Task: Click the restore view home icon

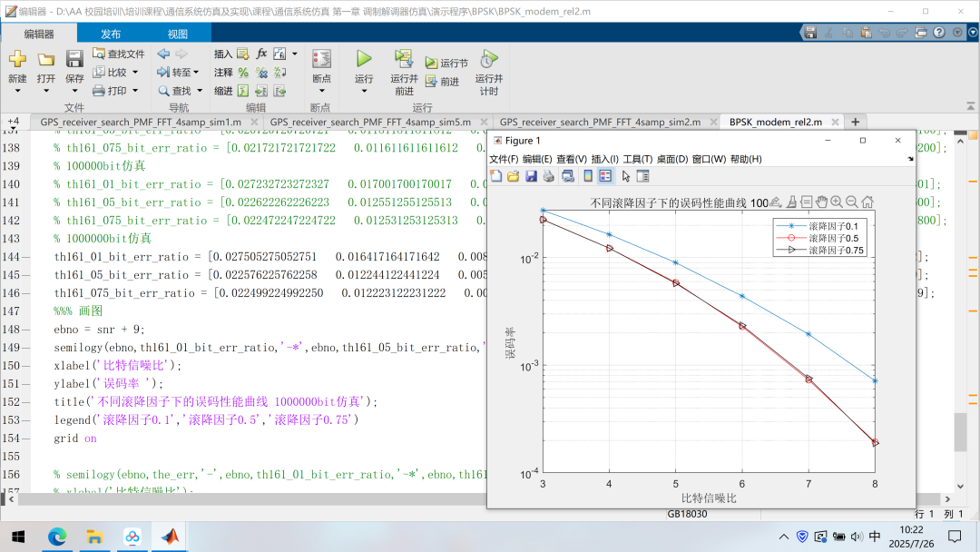Action: click(x=867, y=202)
